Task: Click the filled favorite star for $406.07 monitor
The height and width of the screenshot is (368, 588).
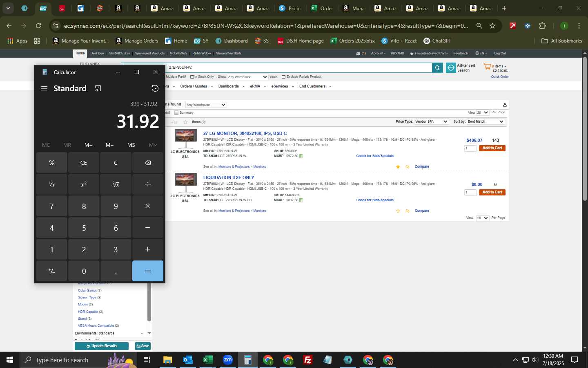Action: coord(398,166)
